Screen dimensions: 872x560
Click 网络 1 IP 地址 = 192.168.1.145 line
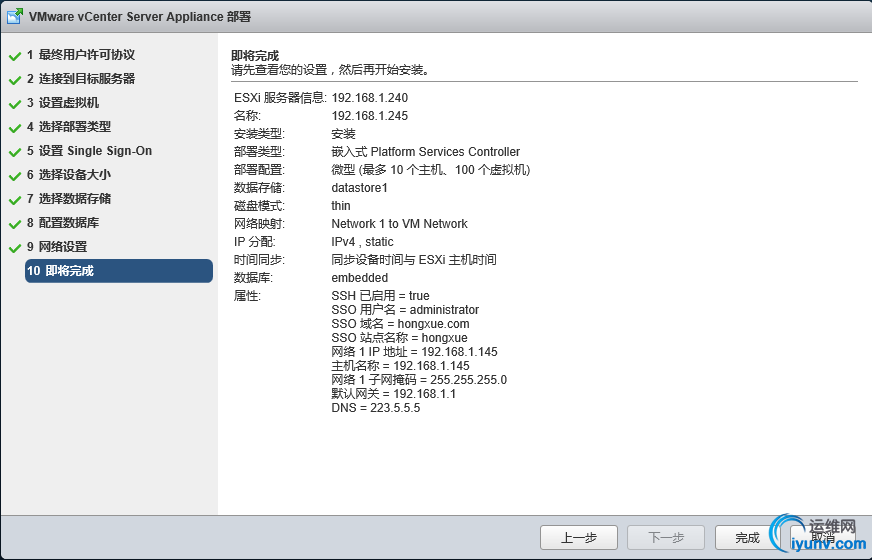click(414, 351)
